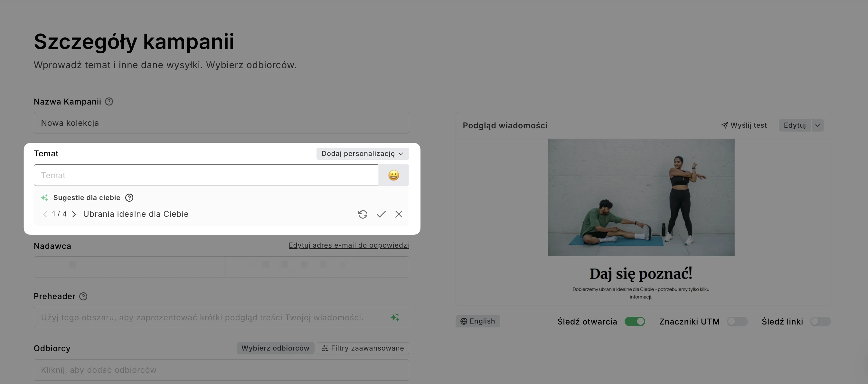This screenshot has width=868, height=384.
Task: Enable the Znaczniki UTM toggle
Action: 737,321
